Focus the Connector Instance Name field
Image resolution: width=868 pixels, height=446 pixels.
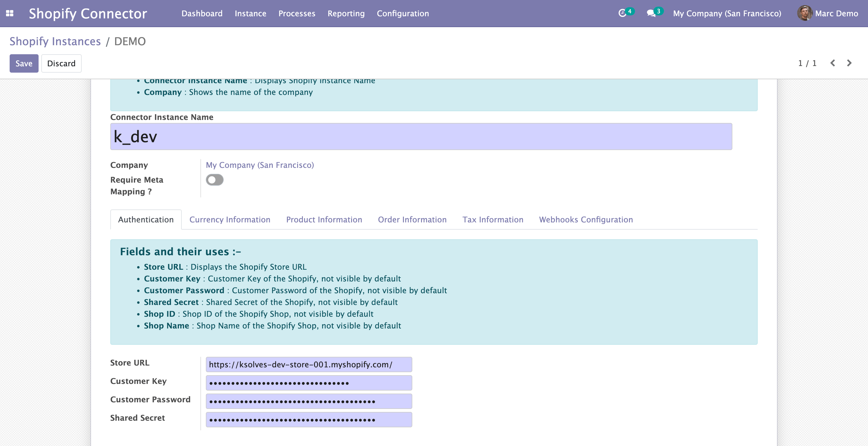pos(421,137)
